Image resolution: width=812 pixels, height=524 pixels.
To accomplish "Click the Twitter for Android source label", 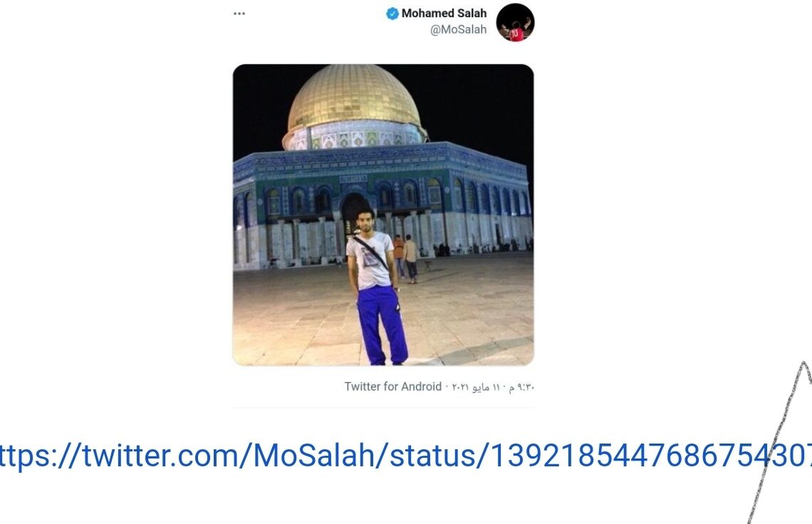I will tap(393, 387).
